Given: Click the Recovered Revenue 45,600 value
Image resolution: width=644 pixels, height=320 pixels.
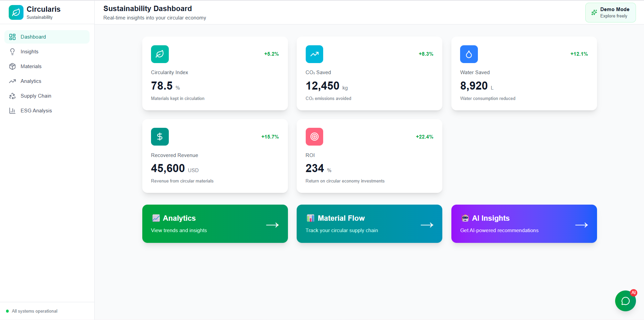Looking at the screenshot, I should [x=168, y=168].
